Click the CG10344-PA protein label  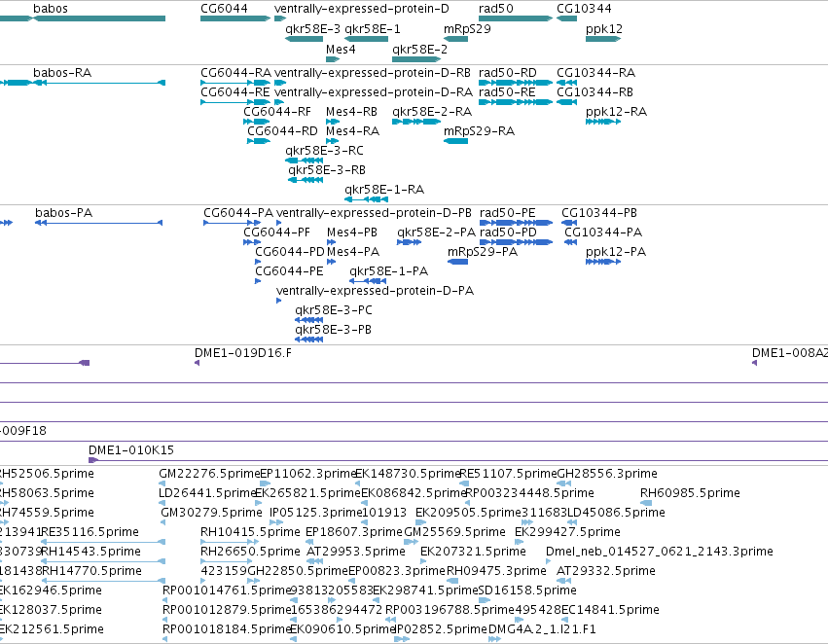click(x=603, y=233)
